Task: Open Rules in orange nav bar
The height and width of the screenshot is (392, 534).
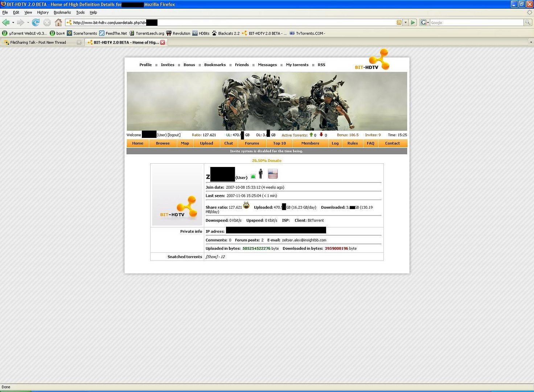Action: click(x=352, y=143)
